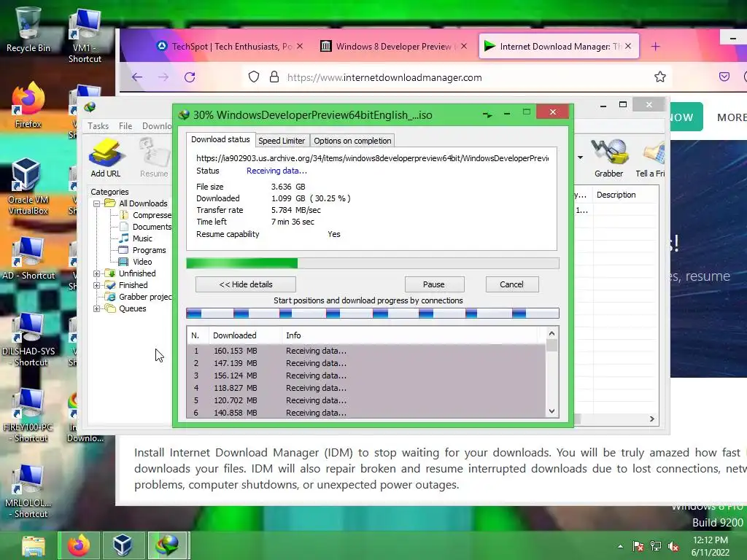
Task: Collapse the All Downloads tree node
Action: [x=97, y=203]
